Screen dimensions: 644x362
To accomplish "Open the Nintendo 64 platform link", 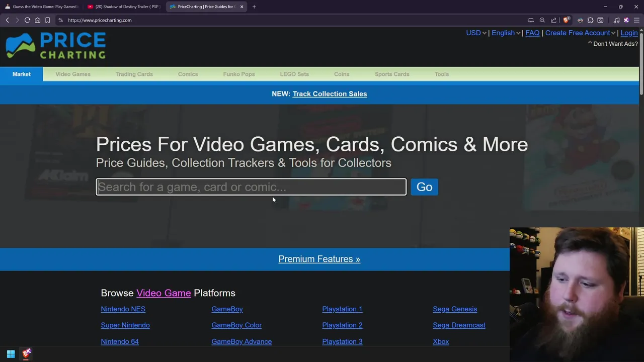I will pyautogui.click(x=120, y=341).
